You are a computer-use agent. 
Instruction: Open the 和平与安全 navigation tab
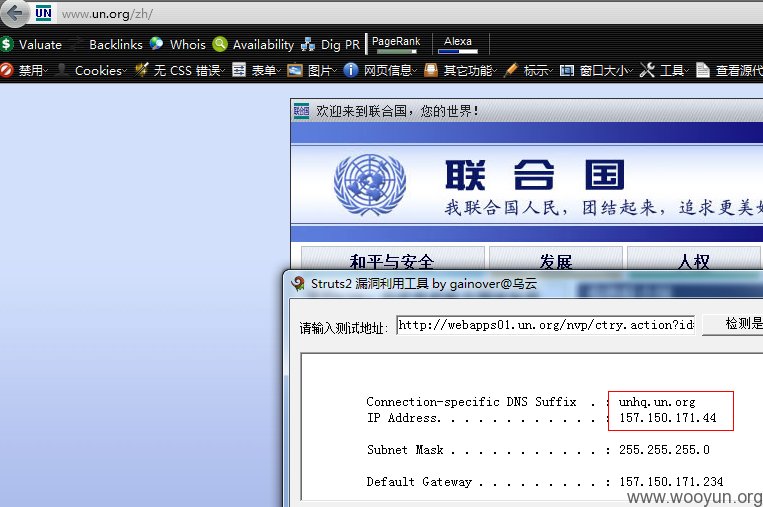click(392, 258)
